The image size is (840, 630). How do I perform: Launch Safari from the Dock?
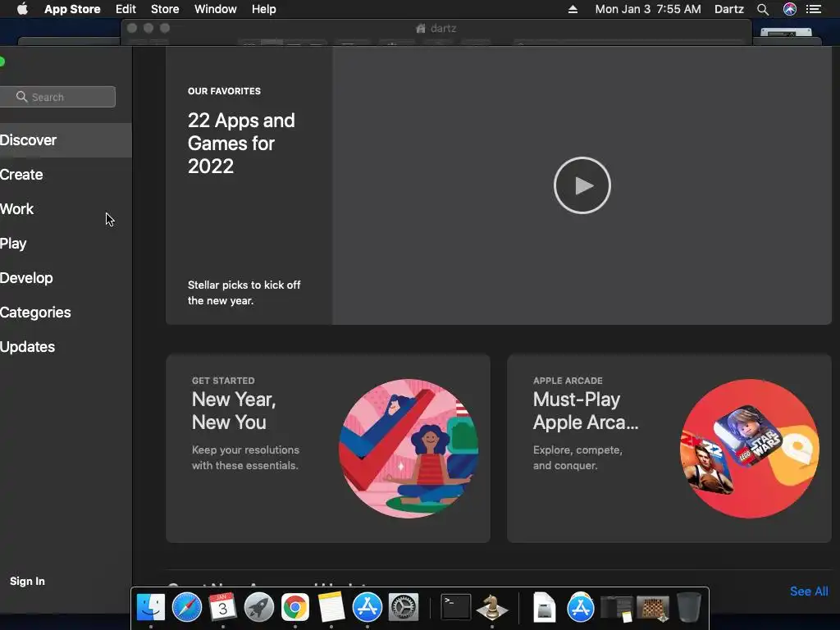coord(187,608)
